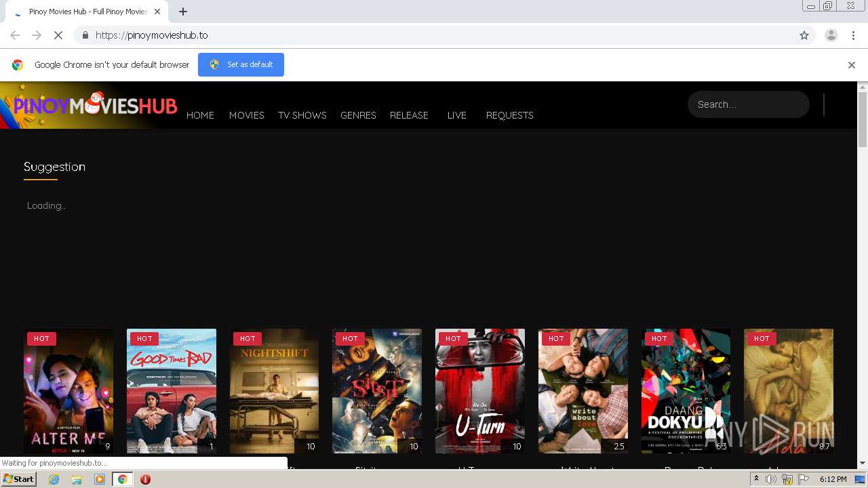The image size is (868, 488).
Task: Click the taskbar clock 6:12 PM
Action: click(x=833, y=479)
